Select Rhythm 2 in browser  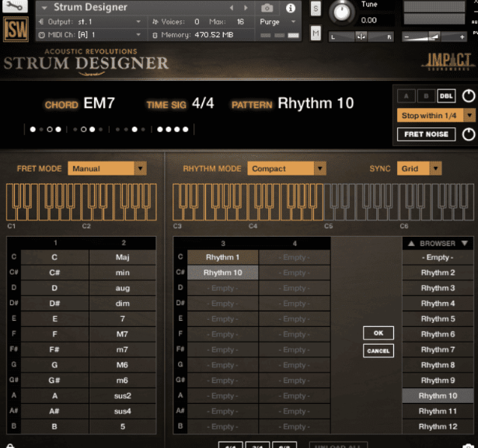pos(438,273)
